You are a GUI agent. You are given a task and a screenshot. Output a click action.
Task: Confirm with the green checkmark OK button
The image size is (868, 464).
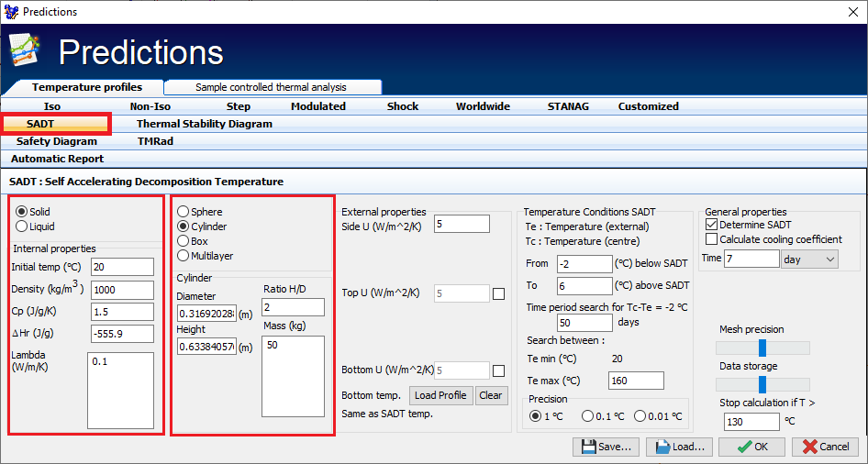(x=750, y=447)
